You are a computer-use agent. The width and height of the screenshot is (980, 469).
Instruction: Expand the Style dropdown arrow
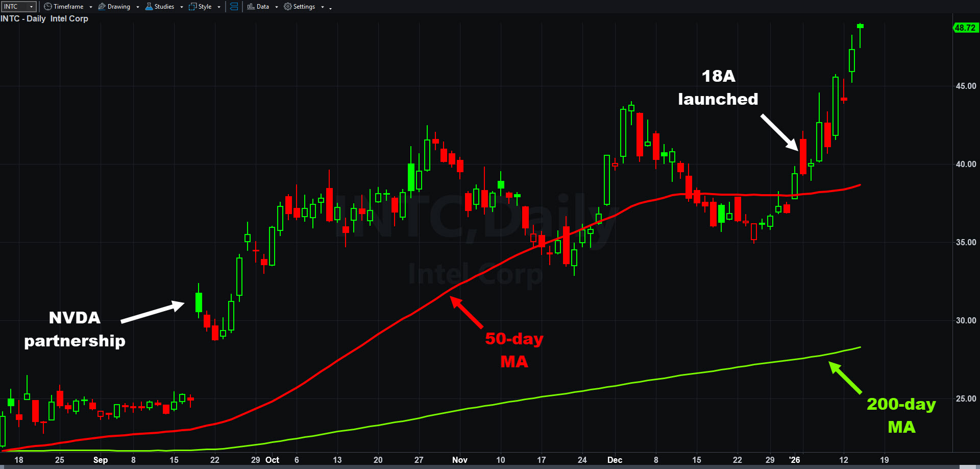tap(219, 7)
